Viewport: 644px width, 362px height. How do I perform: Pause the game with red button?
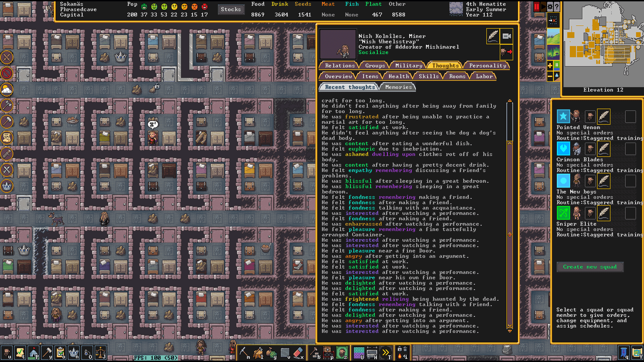(x=536, y=6)
